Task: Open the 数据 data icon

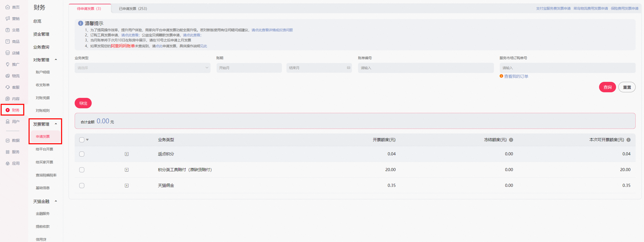Action: pyautogui.click(x=8, y=140)
